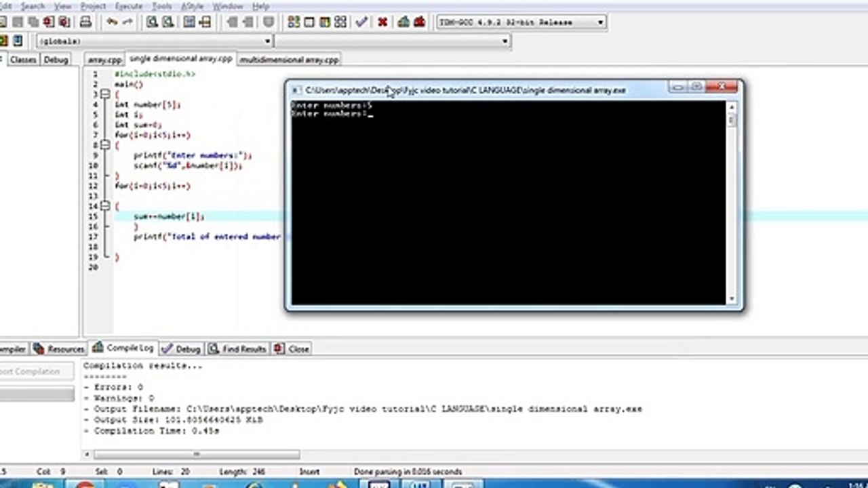
Task: Click the Undo arrow icon
Action: (112, 22)
